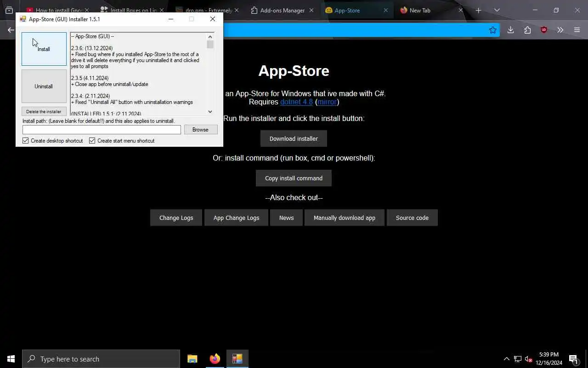Close the 'Add-ons Manager' tab
The width and height of the screenshot is (588, 368).
click(311, 10)
